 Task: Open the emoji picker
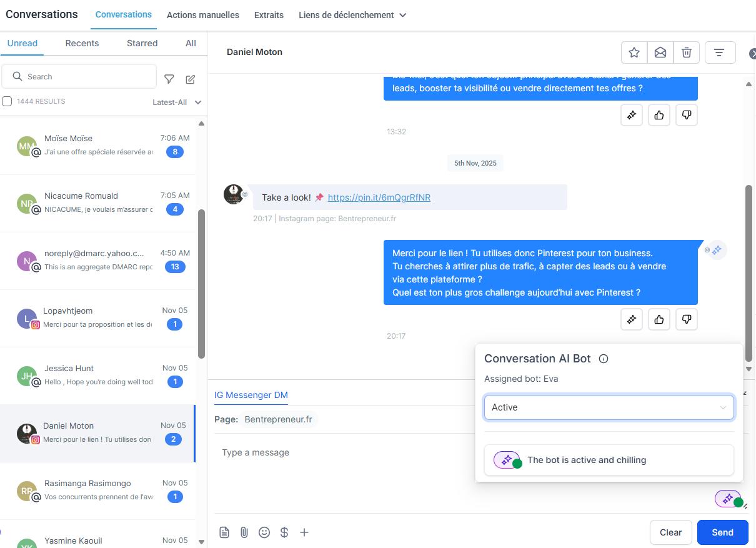pos(264,532)
